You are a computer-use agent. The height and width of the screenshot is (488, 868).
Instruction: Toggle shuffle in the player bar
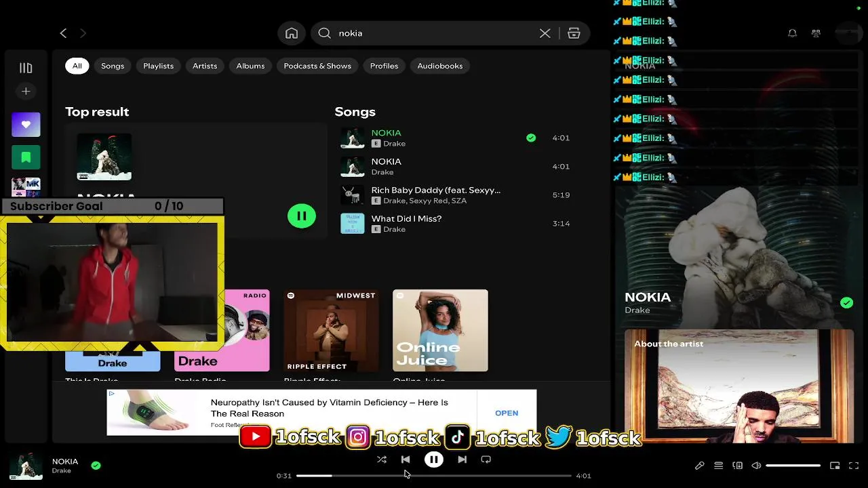click(382, 460)
